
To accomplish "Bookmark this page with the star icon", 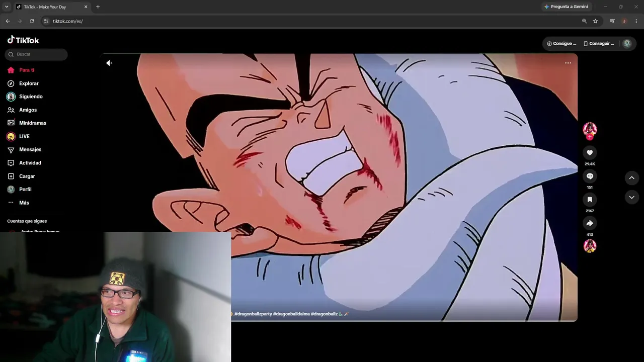I will click(595, 21).
